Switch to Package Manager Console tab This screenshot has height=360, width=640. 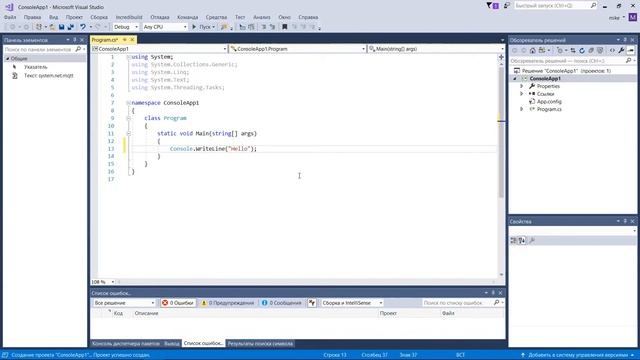tap(126, 344)
